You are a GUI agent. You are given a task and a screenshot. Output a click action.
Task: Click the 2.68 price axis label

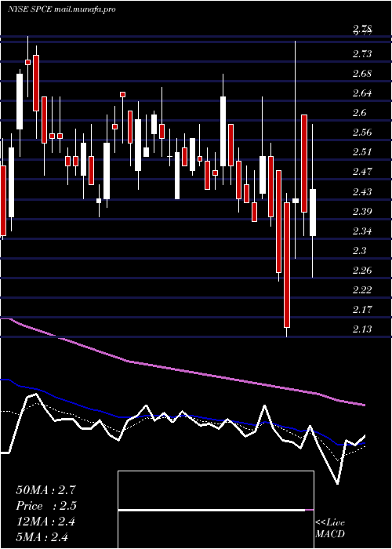pos(362,74)
